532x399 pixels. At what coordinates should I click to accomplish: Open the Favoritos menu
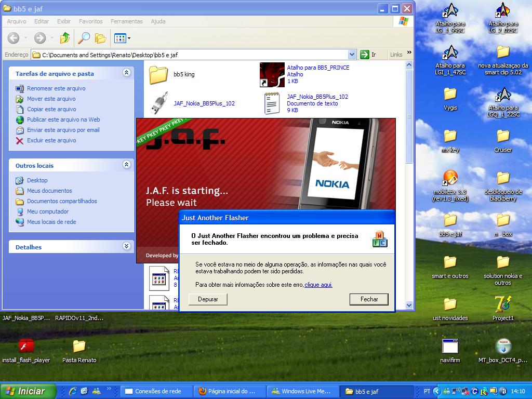[x=90, y=21]
